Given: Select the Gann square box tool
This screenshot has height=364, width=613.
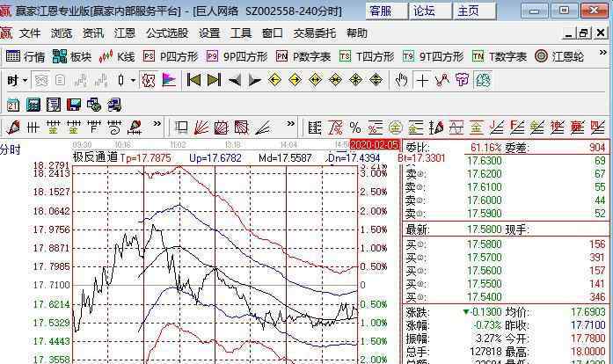Looking at the screenshot, I should coord(181,127).
